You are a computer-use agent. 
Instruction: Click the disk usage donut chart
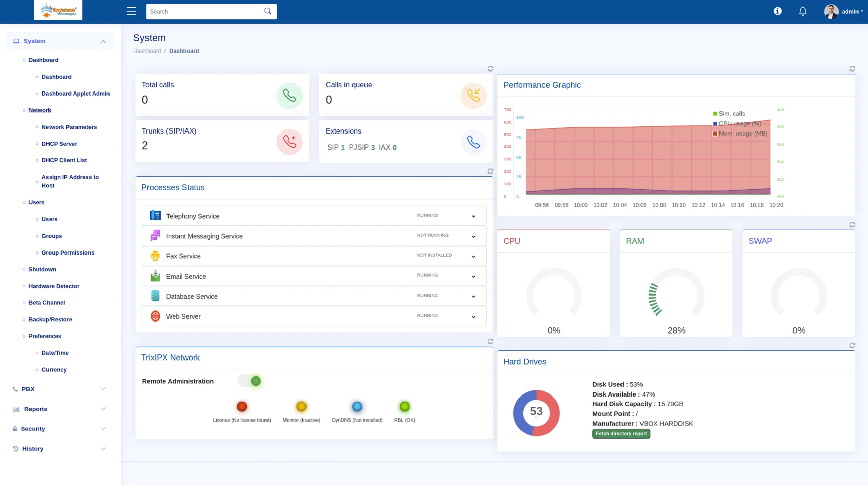pos(536,413)
